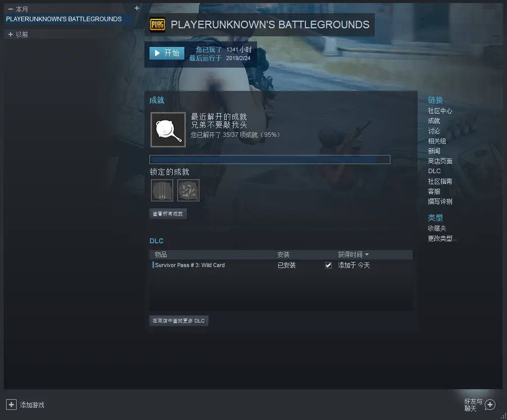Open 新闻 link
This screenshot has width=507, height=420.
(434, 151)
